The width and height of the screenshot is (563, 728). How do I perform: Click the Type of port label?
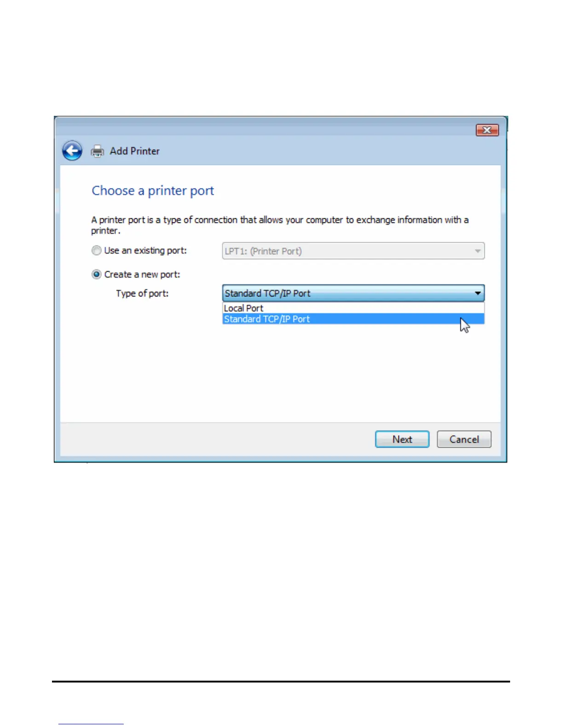[142, 293]
